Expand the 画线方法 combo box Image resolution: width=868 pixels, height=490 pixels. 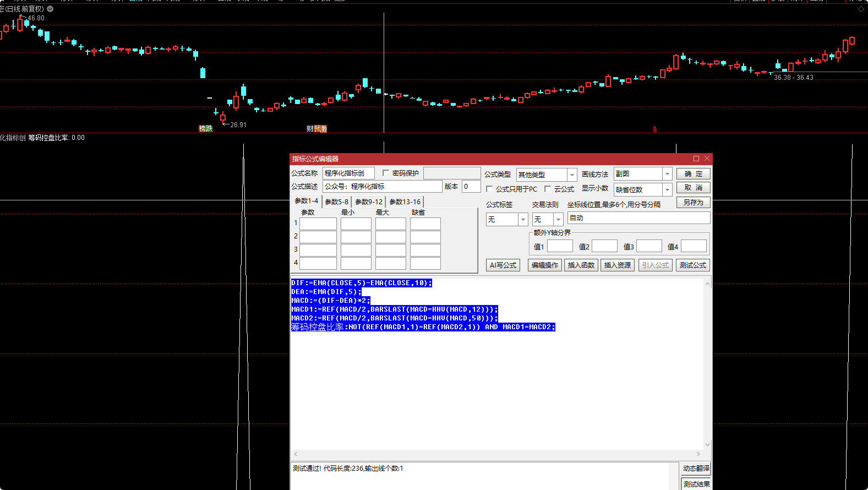click(x=667, y=174)
